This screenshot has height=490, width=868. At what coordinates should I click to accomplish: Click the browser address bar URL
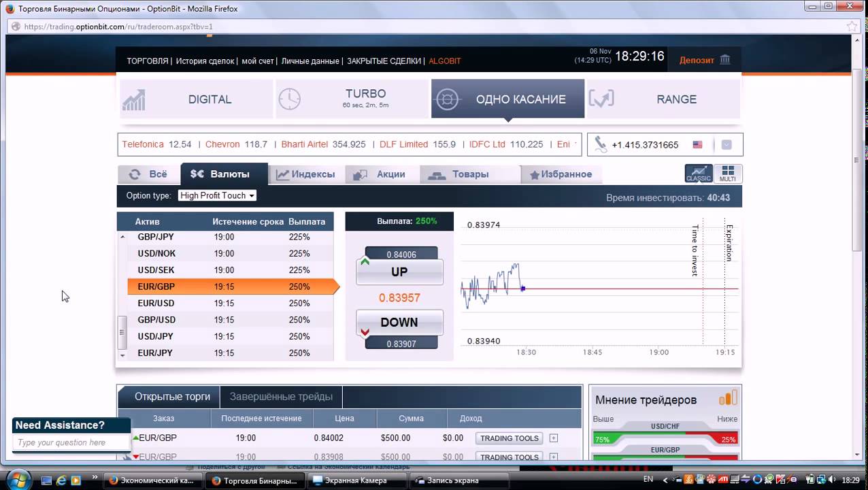(118, 27)
